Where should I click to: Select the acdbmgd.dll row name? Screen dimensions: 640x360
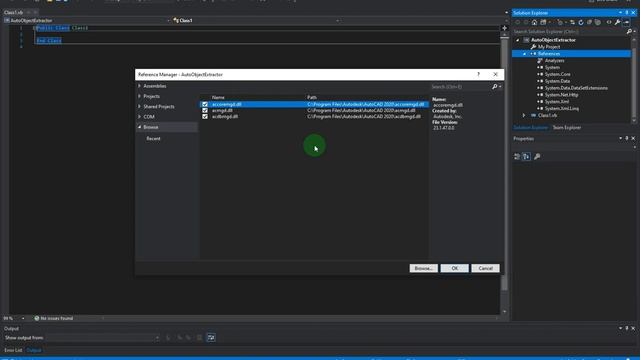tap(225, 117)
